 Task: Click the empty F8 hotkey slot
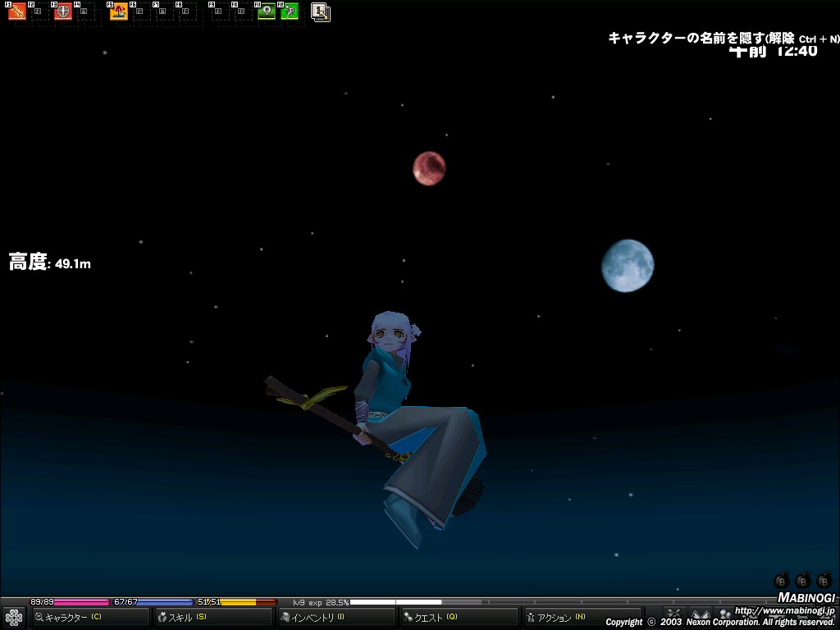click(188, 11)
